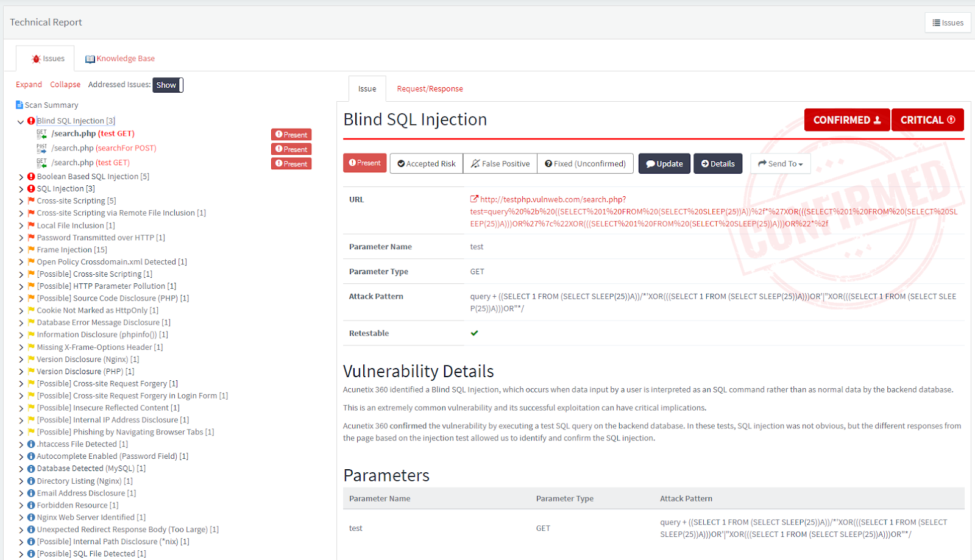Expand Version Disclosure (Nginx) group
The width and height of the screenshot is (975, 560).
(21, 360)
